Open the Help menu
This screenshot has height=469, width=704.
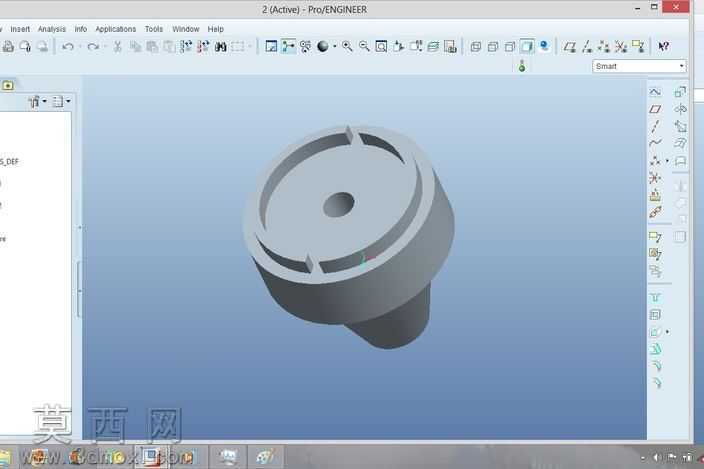[x=216, y=29]
